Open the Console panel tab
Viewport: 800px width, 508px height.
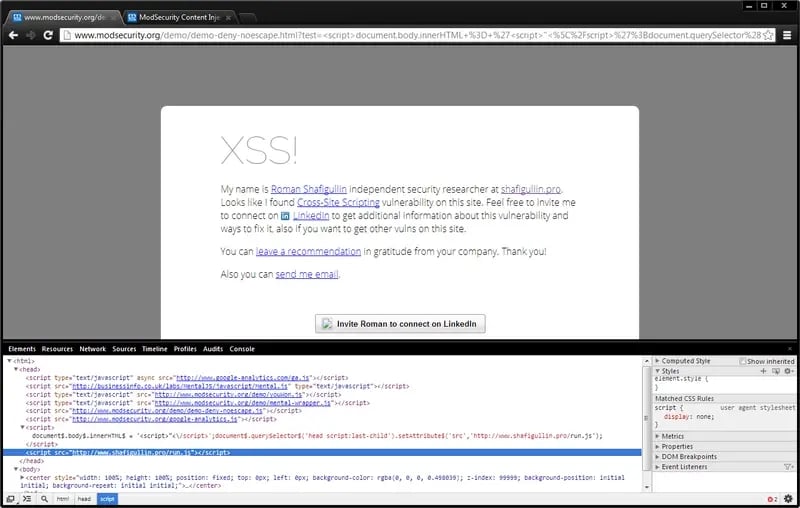242,349
